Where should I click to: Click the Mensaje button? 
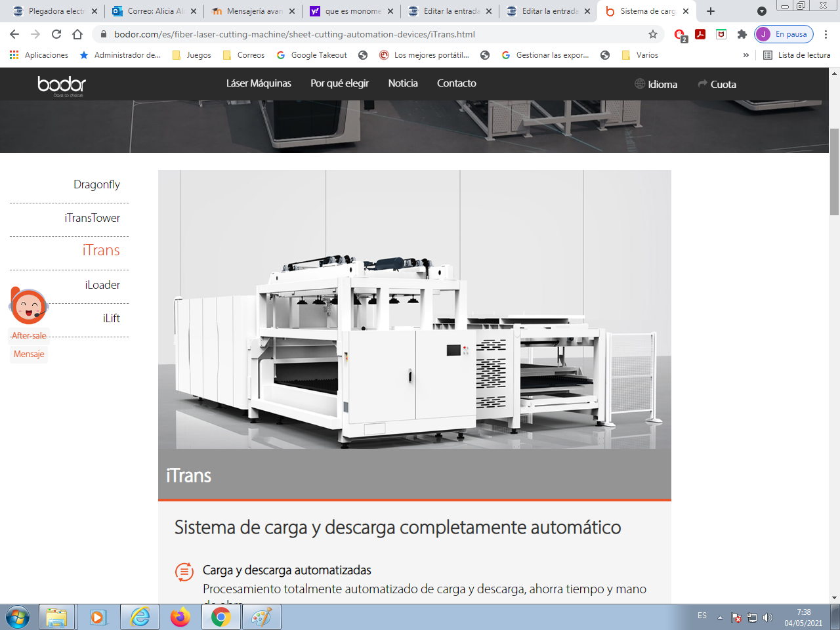tap(29, 354)
